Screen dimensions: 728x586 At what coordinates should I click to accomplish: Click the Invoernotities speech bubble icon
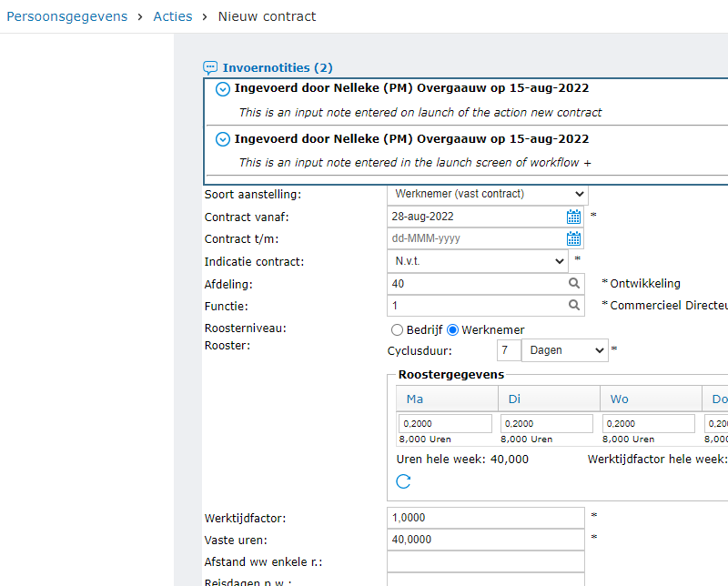click(x=210, y=67)
